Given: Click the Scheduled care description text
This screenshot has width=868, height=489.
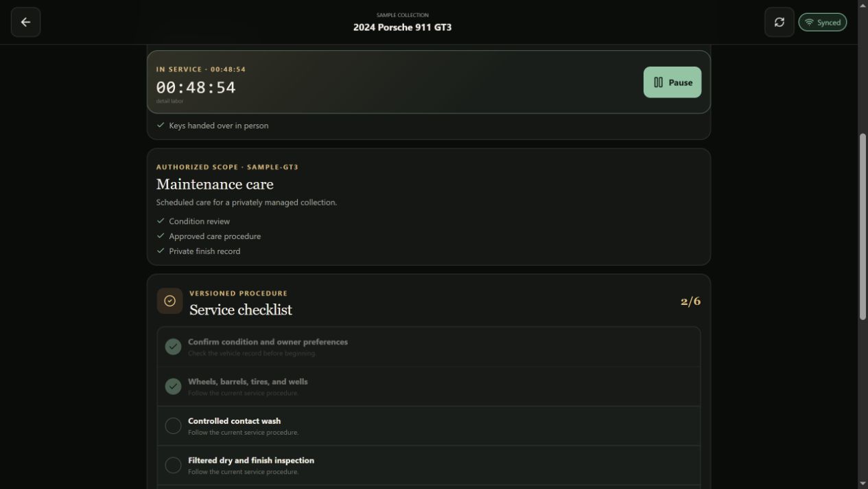Looking at the screenshot, I should click(246, 203).
